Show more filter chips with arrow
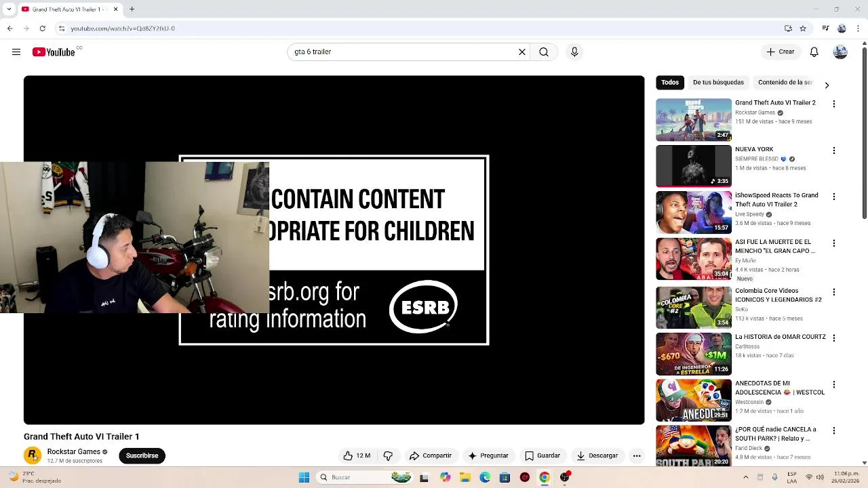This screenshot has height=488, width=868. 827,85
